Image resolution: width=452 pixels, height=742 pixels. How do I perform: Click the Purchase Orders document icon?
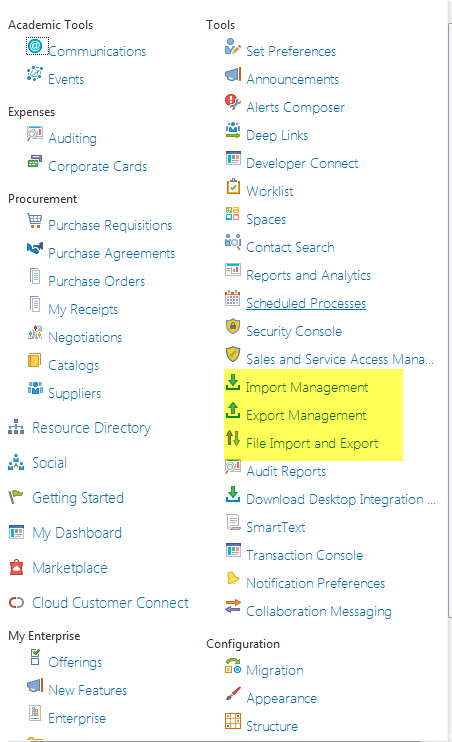[35, 276]
